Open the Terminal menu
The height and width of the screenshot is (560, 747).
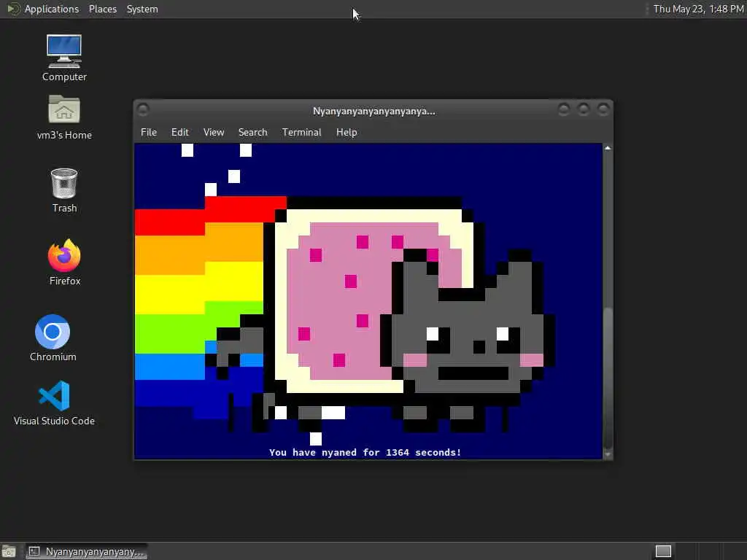click(301, 133)
